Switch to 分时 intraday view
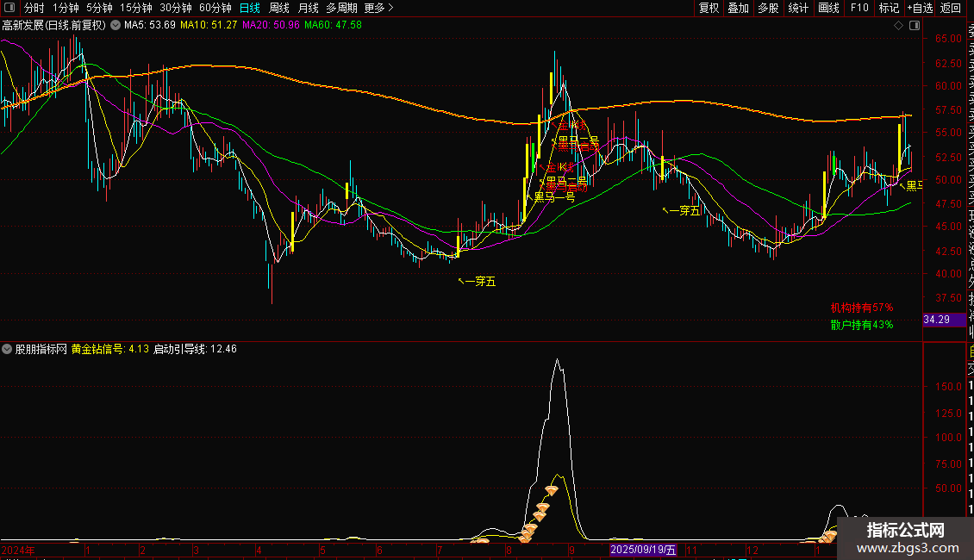Viewport: 974px width, 560px height. [34, 8]
